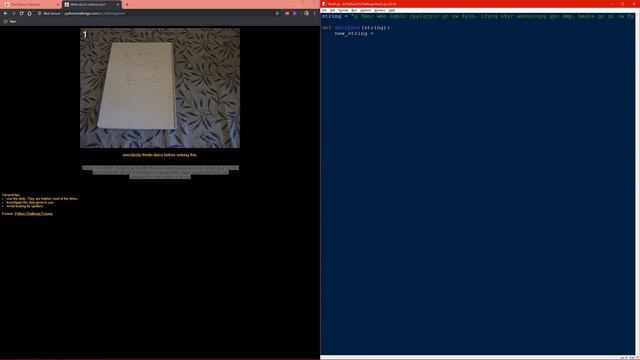Place cursor on 'string =' code line
This screenshot has width=640, height=360.
coord(478,16)
